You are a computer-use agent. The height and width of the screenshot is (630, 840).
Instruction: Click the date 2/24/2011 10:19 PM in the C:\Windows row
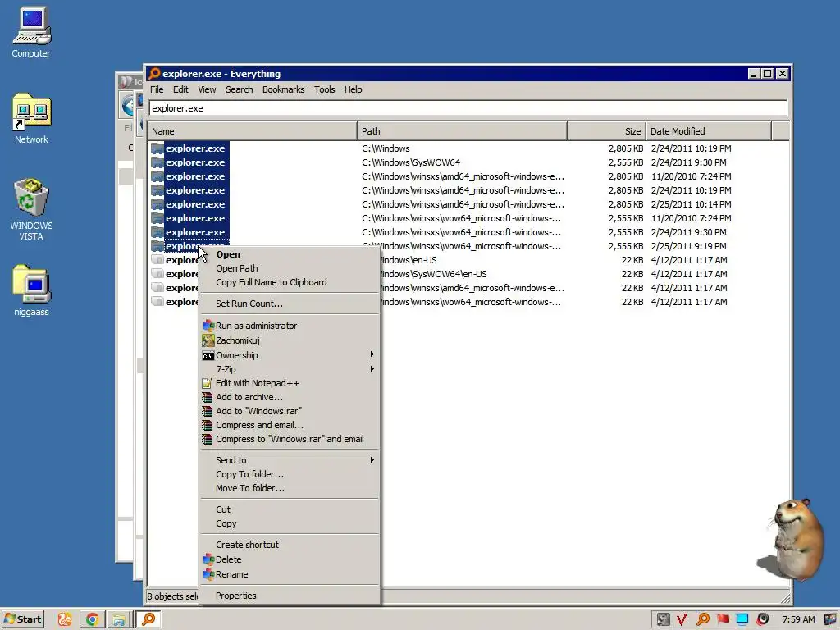691,148
